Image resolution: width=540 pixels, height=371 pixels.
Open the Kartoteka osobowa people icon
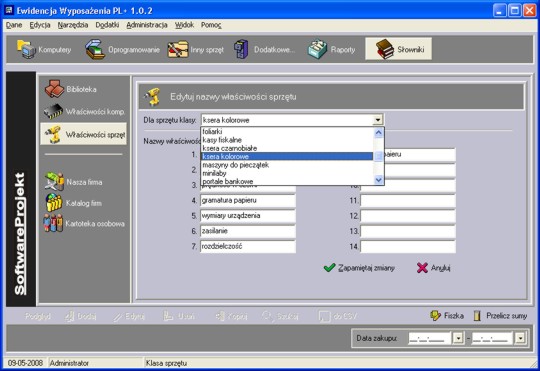tap(53, 223)
